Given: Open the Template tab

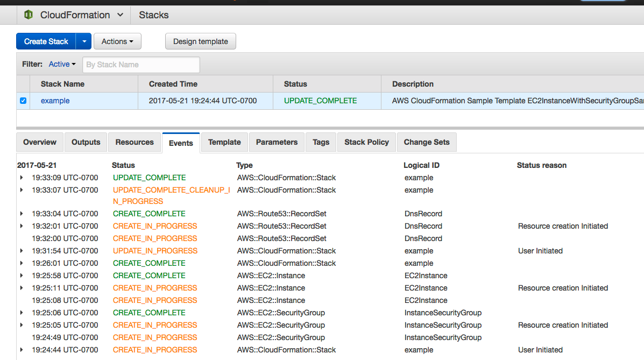Looking at the screenshot, I should tap(224, 142).
